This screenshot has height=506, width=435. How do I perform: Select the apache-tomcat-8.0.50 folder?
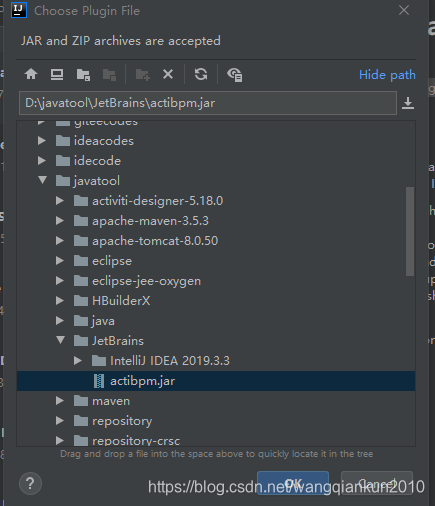click(x=216, y=241)
